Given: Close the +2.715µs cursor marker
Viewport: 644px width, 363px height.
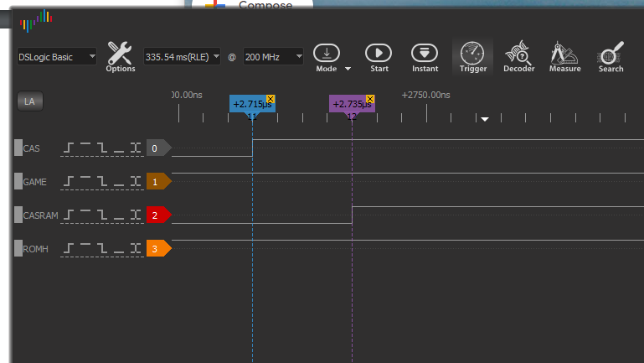Looking at the screenshot, I should point(270,99).
